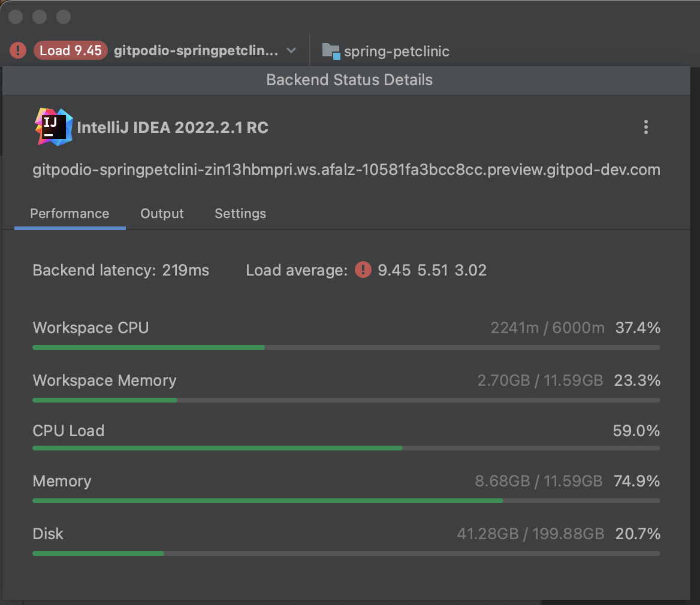Select the Performance tab
This screenshot has width=700, height=605.
70,213
